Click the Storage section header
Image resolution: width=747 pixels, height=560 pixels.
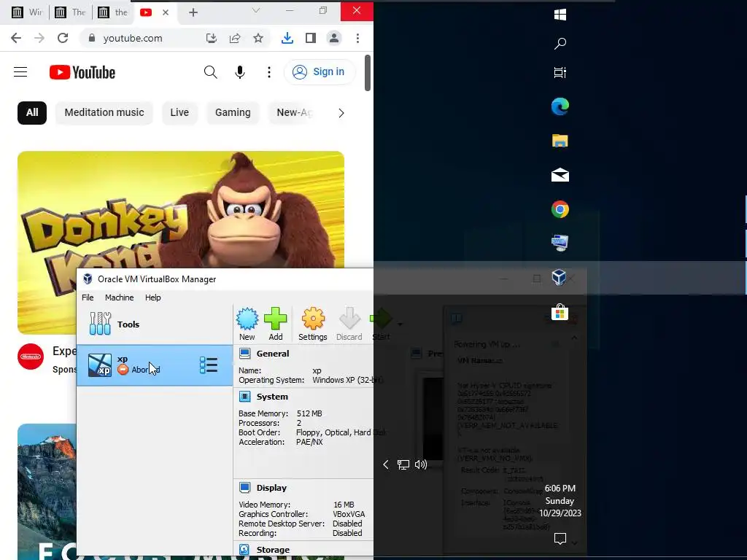(273, 550)
